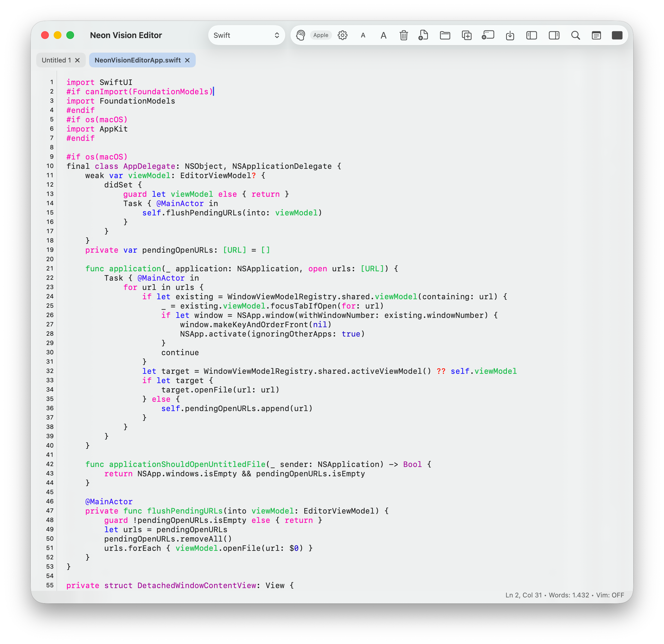Open the editor settings gear
The width and height of the screenshot is (664, 644).
point(343,35)
